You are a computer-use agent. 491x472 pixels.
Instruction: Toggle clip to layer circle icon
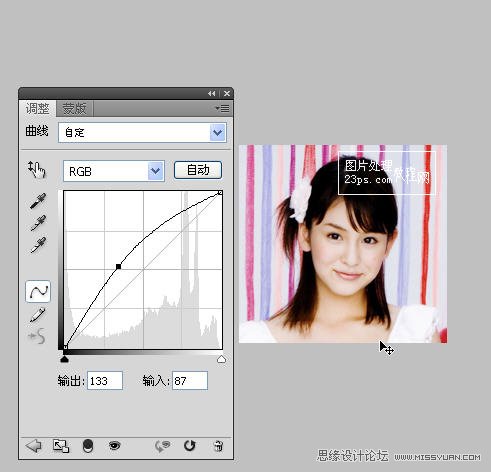point(88,446)
